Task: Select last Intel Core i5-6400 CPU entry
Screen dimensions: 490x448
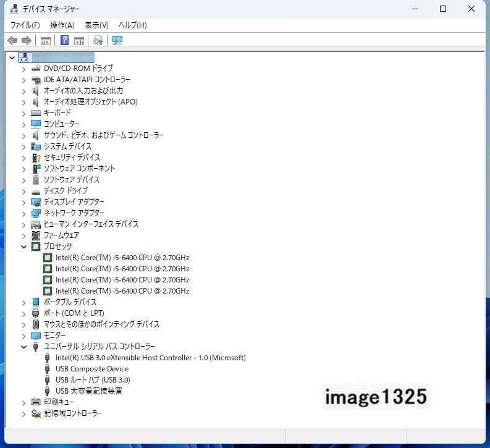Action: point(122,291)
